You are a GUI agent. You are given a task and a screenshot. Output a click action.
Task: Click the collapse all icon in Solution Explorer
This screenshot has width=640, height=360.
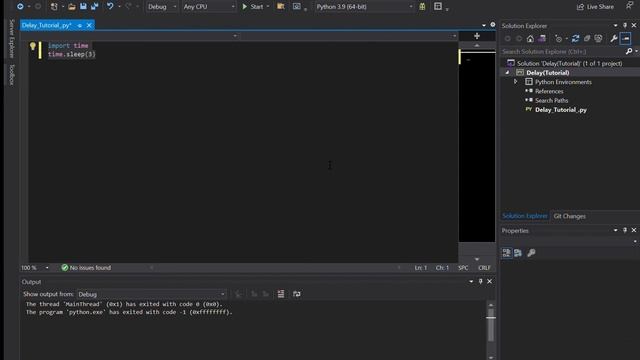(587, 39)
